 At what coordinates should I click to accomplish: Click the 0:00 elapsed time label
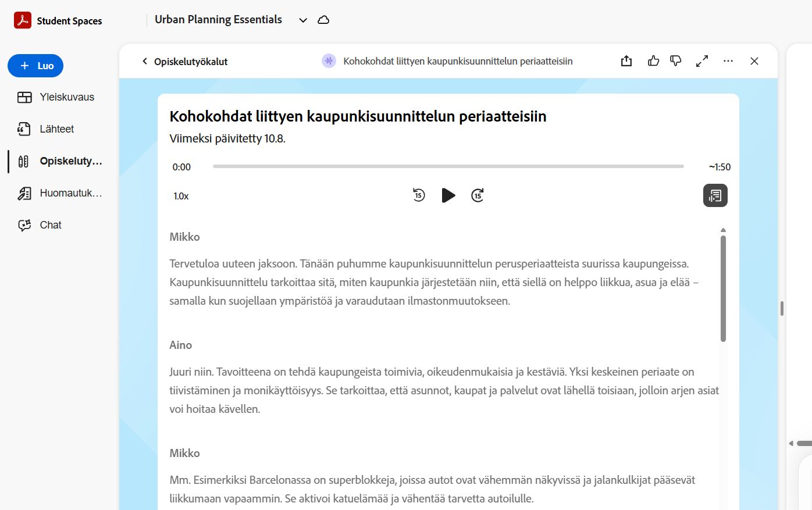click(181, 167)
